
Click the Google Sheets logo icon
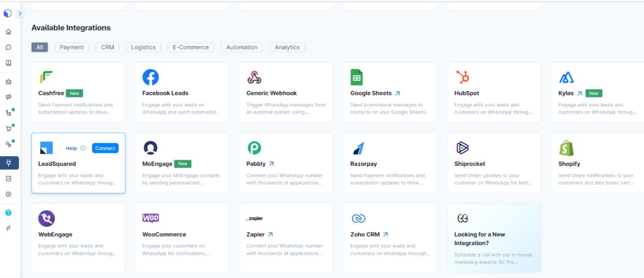click(x=357, y=78)
